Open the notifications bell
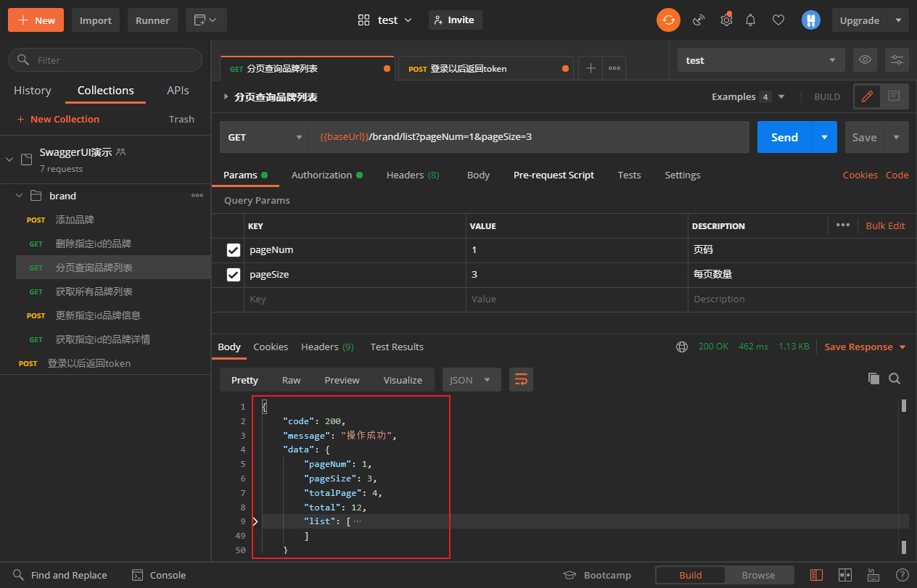This screenshot has width=917, height=588. coord(751,20)
